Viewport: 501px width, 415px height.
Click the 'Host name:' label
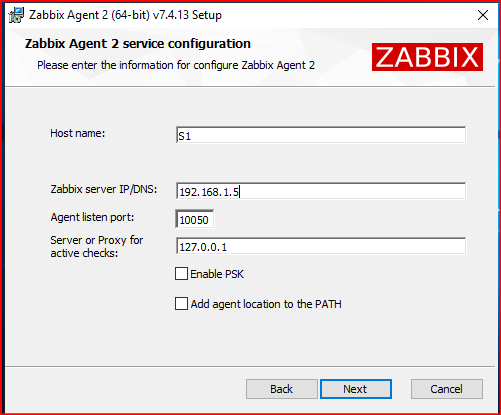(x=78, y=133)
